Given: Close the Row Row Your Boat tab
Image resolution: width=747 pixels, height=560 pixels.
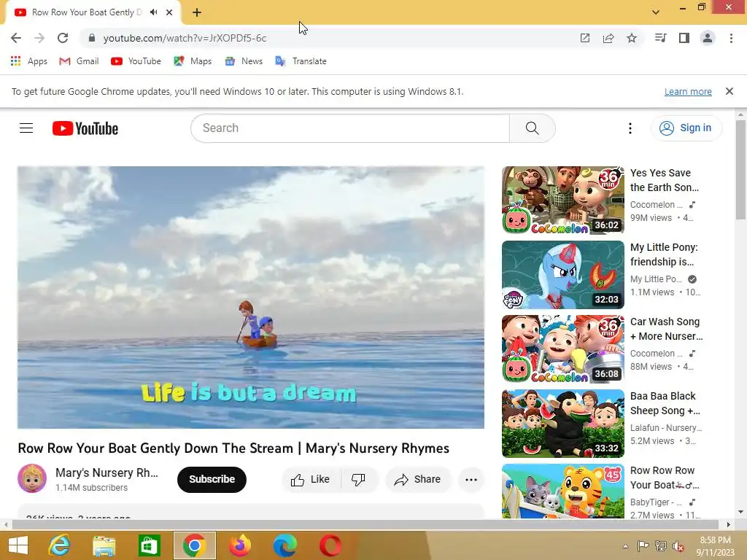Looking at the screenshot, I should pyautogui.click(x=169, y=12).
